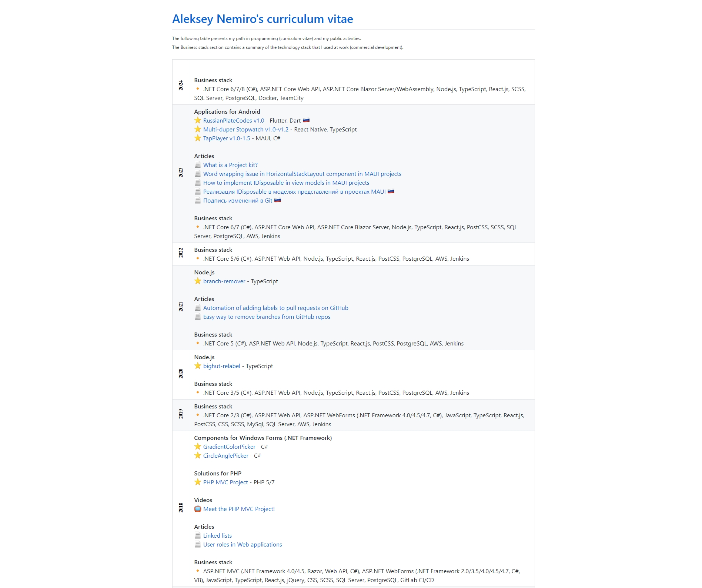Click the Russian flag after Flutter, Dart
This screenshot has height=588, width=702.
click(306, 120)
